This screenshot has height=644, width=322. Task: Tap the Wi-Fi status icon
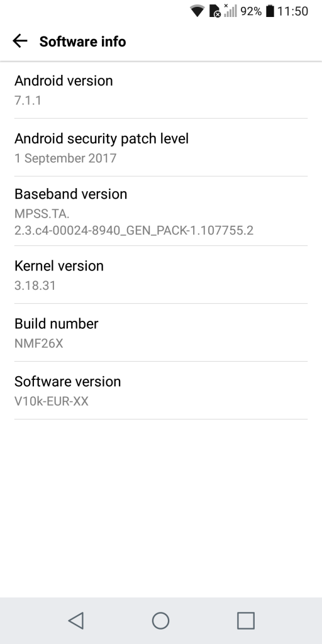pyautogui.click(x=197, y=11)
